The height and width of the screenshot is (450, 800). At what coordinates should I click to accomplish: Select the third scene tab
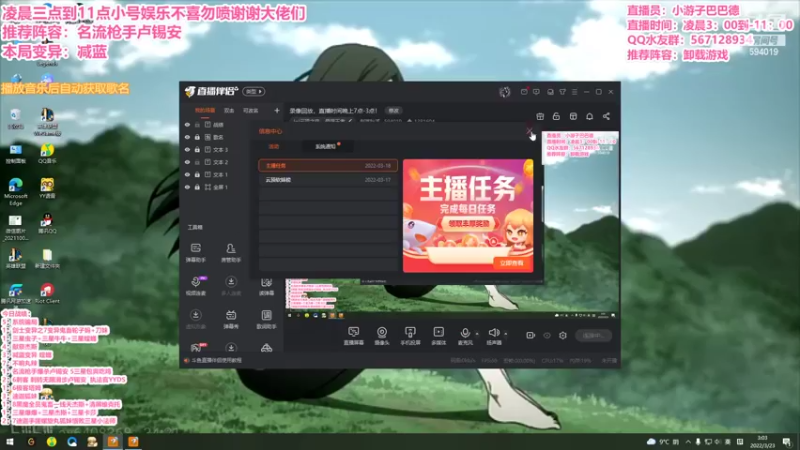251,110
